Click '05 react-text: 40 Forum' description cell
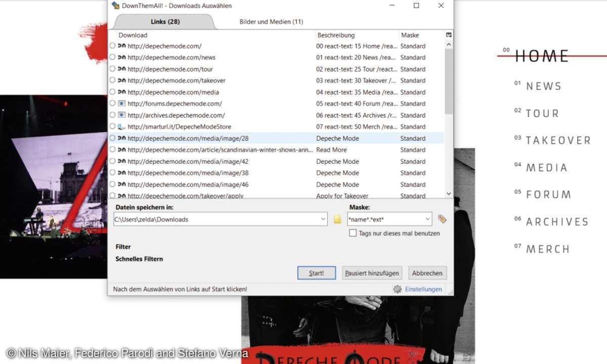The width and height of the screenshot is (607, 364). coord(357,104)
